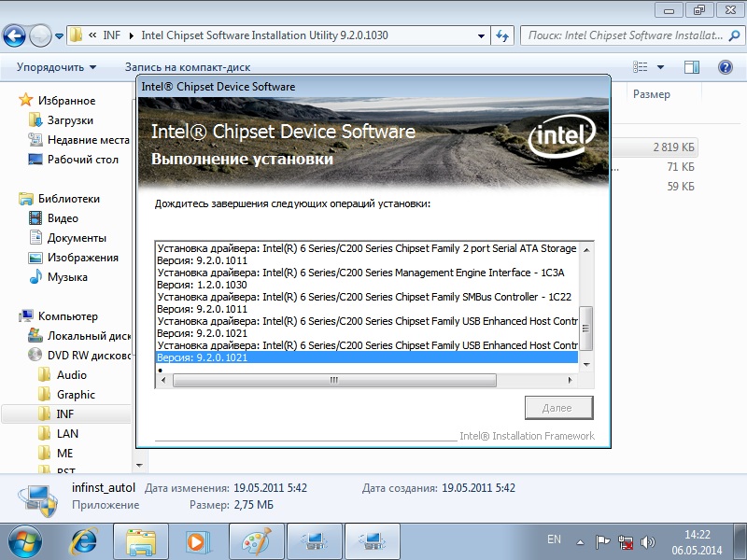Select Избранное in the navigation pane

coord(66,101)
